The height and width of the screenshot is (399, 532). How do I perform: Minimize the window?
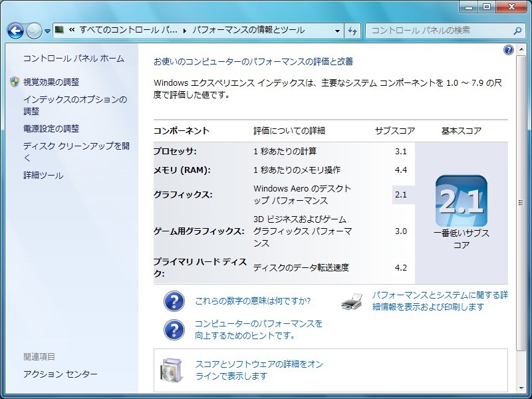coord(469,7)
